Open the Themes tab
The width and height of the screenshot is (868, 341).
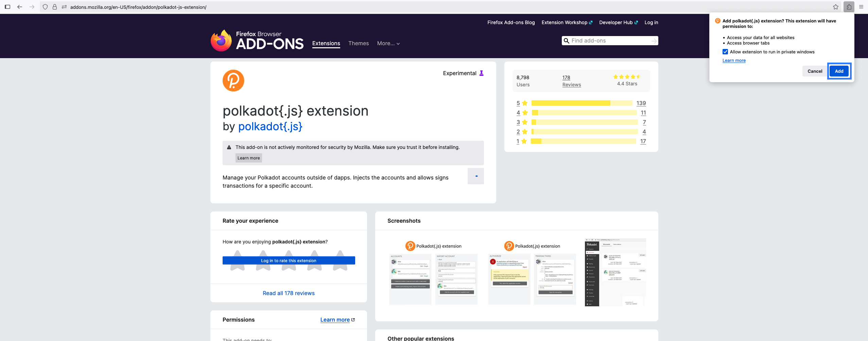[x=359, y=44]
